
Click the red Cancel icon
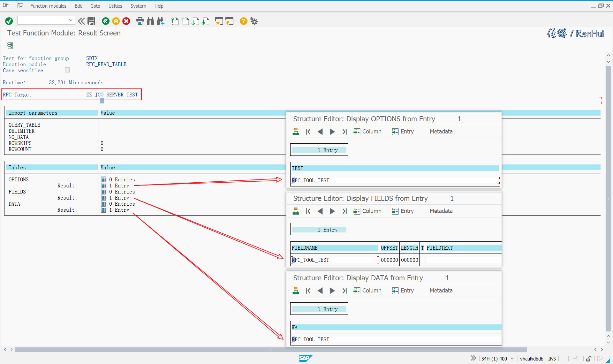point(126,21)
